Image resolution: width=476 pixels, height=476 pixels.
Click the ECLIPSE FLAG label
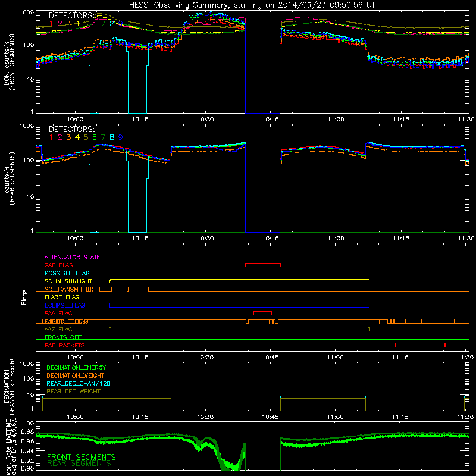pos(65,305)
